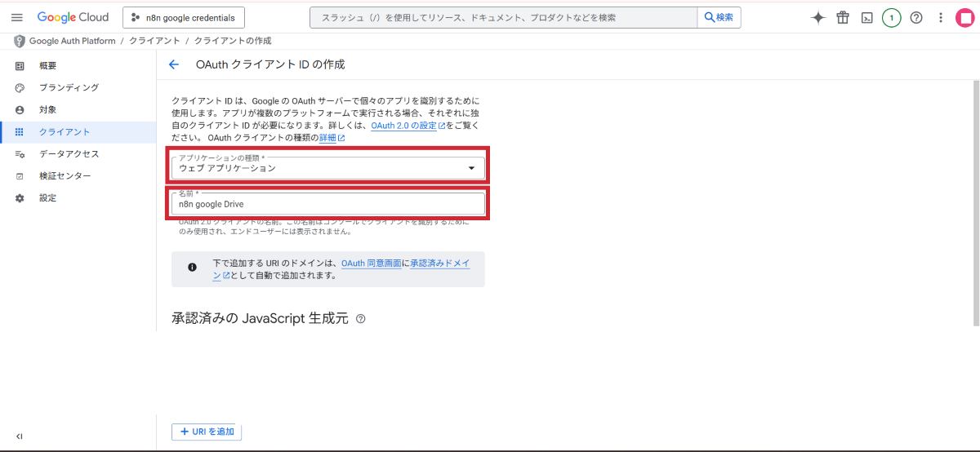Open the gift free trial icon
This screenshot has height=452, width=980.
point(843,18)
